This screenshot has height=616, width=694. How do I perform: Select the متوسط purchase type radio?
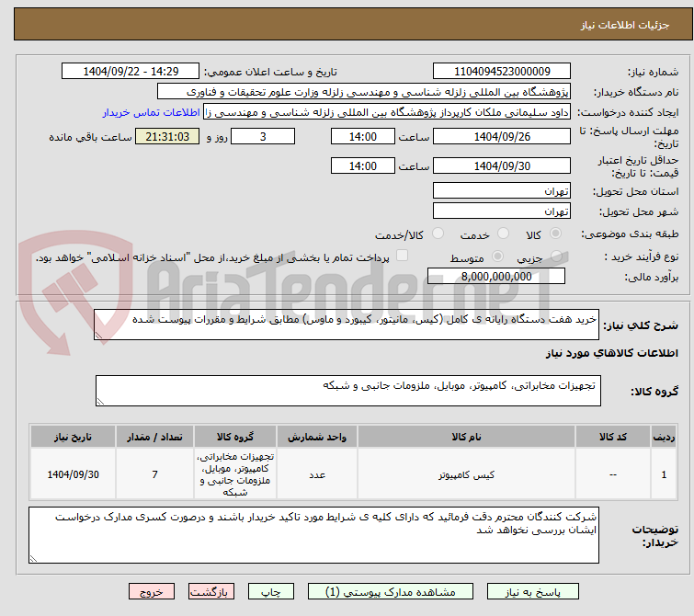(x=497, y=256)
